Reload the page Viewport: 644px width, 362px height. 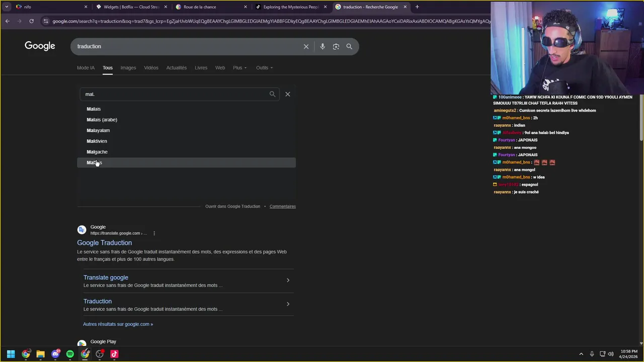point(31,21)
